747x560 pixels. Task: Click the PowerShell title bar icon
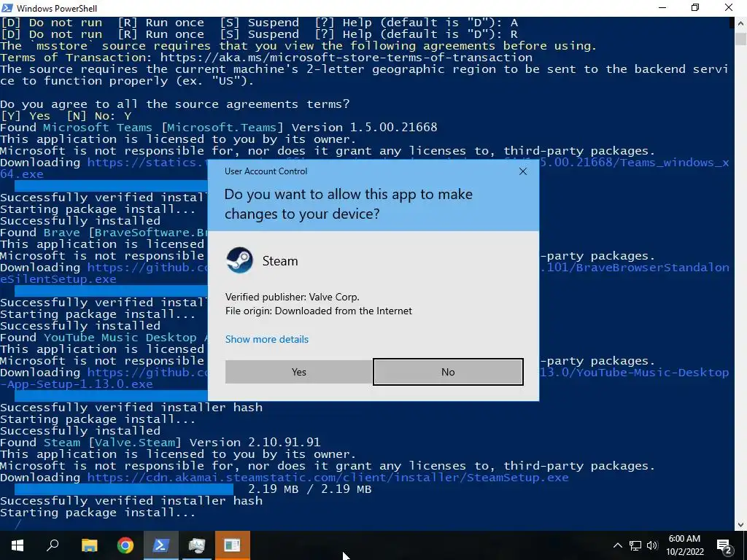point(7,7)
